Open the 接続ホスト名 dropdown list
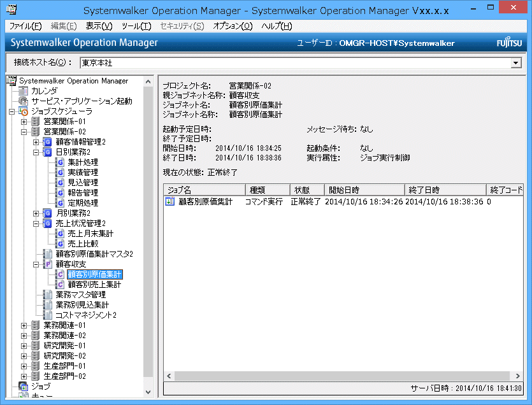Image resolution: width=532 pixels, height=405 pixels. 516,63
